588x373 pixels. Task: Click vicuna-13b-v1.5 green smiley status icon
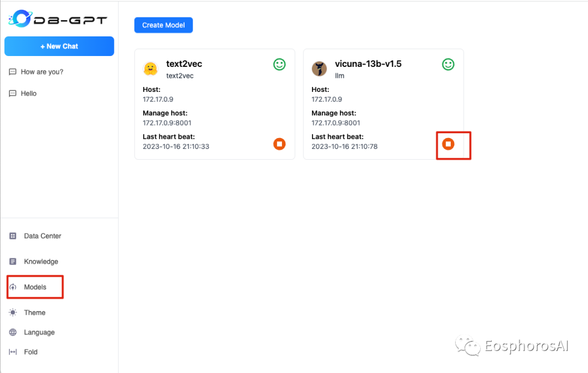[x=448, y=65]
